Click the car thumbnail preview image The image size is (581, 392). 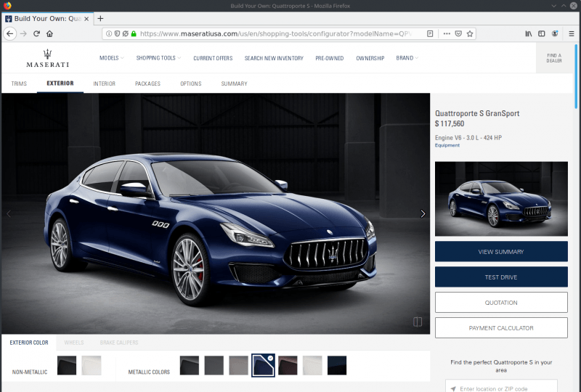[x=501, y=199]
